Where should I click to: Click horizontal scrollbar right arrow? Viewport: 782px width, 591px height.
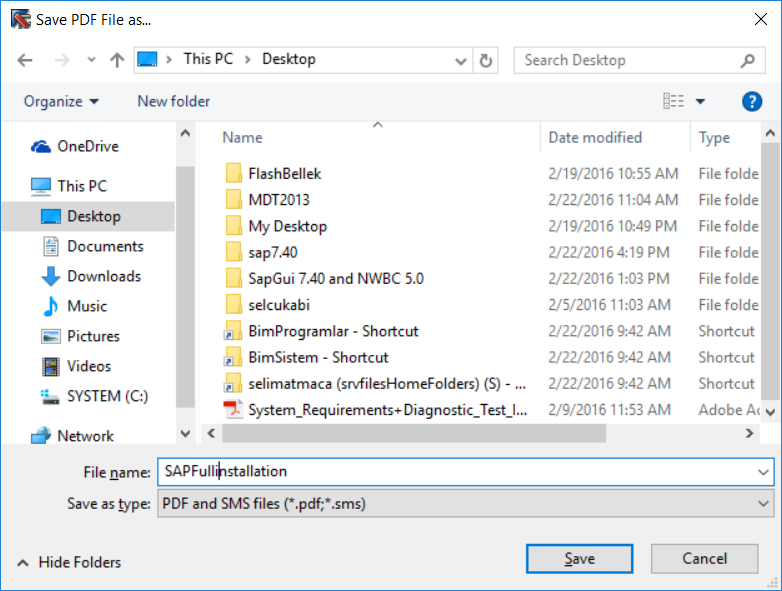(x=749, y=433)
